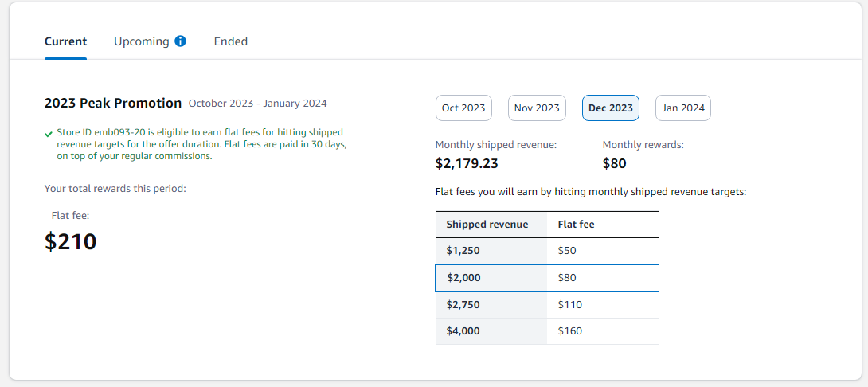
Task: Select the Jan 2024 month button
Action: 683,108
